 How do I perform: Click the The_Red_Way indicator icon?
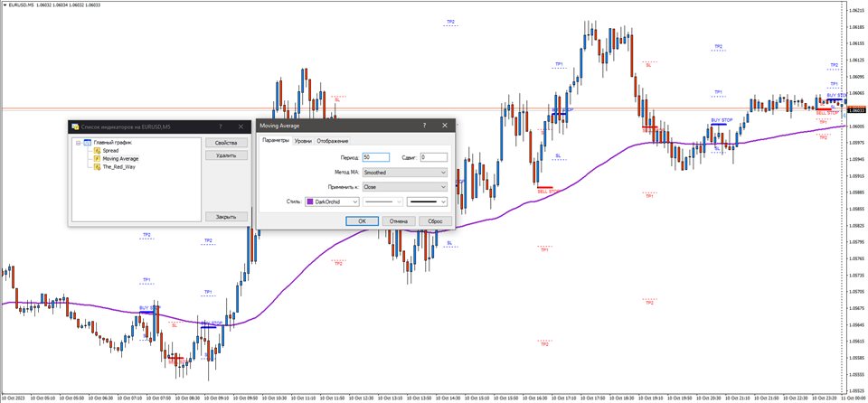point(98,166)
